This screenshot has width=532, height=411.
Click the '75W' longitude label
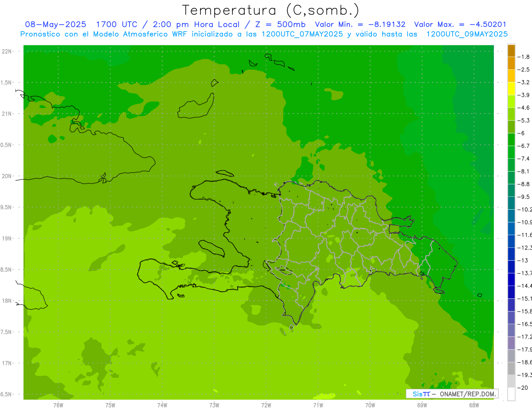110,405
